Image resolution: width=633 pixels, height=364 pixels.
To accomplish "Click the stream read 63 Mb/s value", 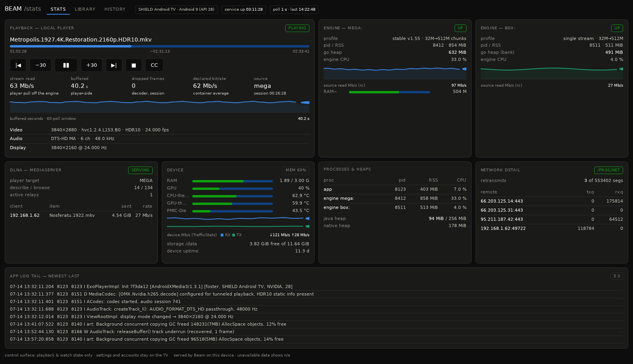I will [x=22, y=86].
